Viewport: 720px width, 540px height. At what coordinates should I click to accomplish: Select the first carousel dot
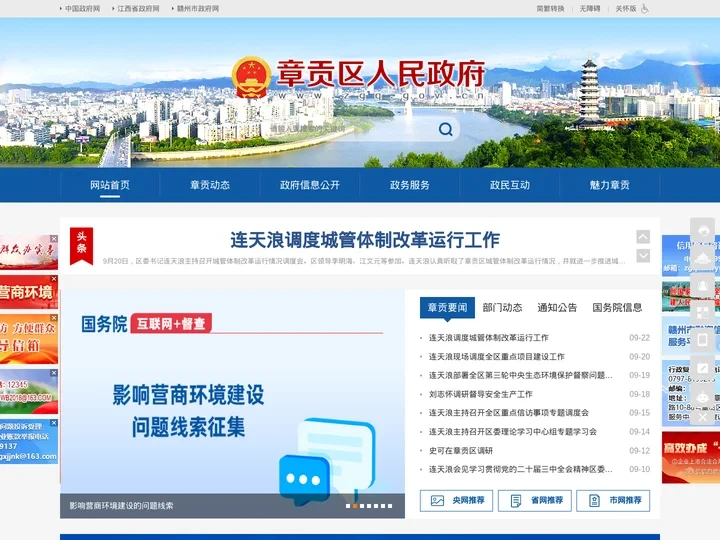[x=348, y=506]
